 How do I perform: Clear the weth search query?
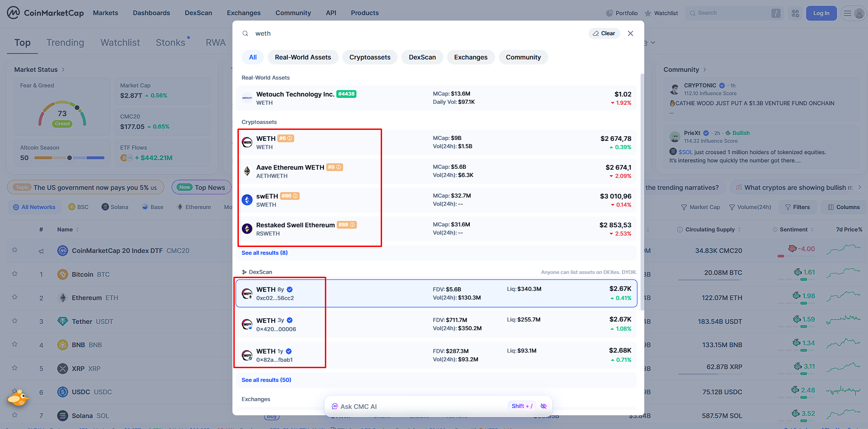604,33
